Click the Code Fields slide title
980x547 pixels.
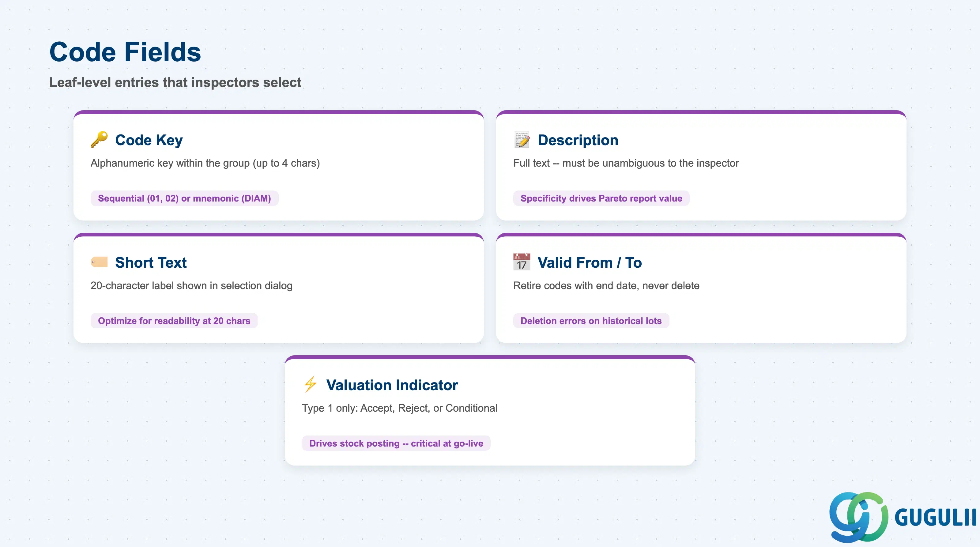pos(125,52)
